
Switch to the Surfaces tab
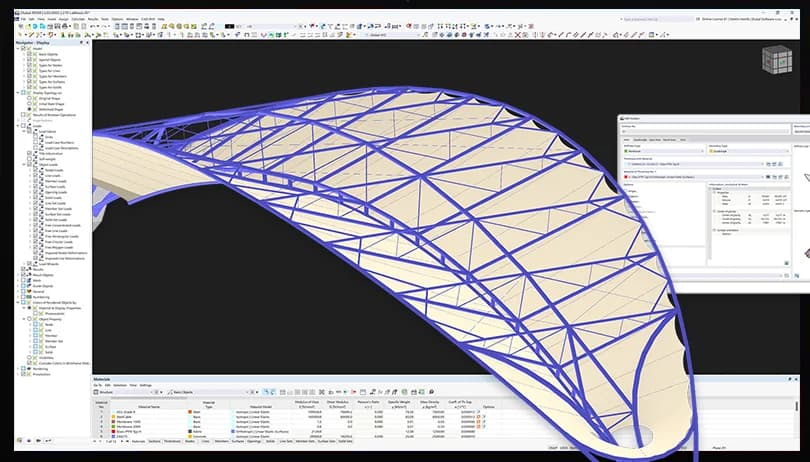click(x=238, y=441)
